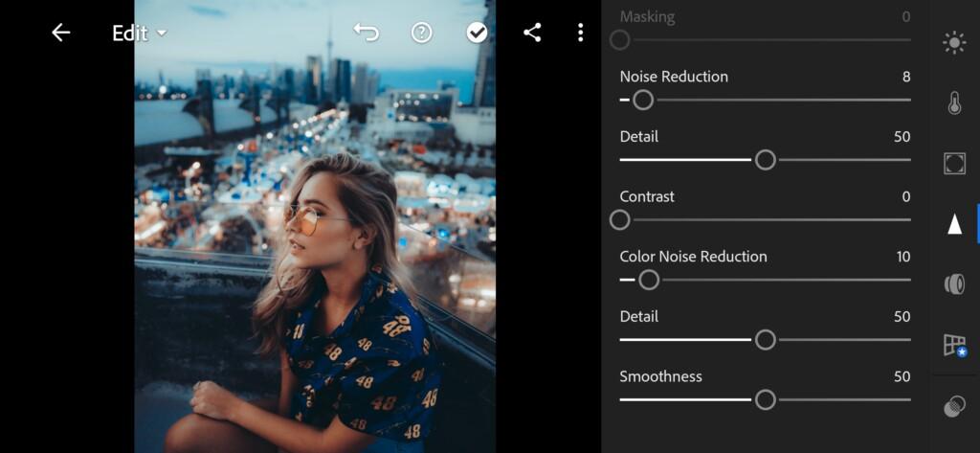
Task: Select the Detail triangle panel
Action: (x=954, y=223)
